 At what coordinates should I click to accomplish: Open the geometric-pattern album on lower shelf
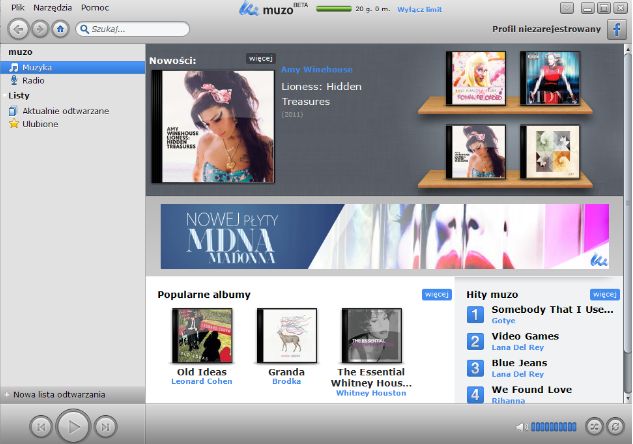(x=550, y=151)
